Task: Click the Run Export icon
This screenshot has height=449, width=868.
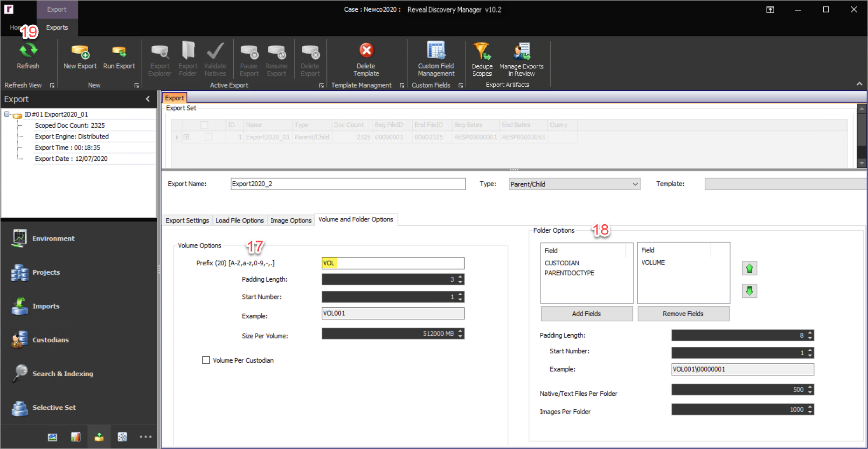Action: [x=119, y=51]
